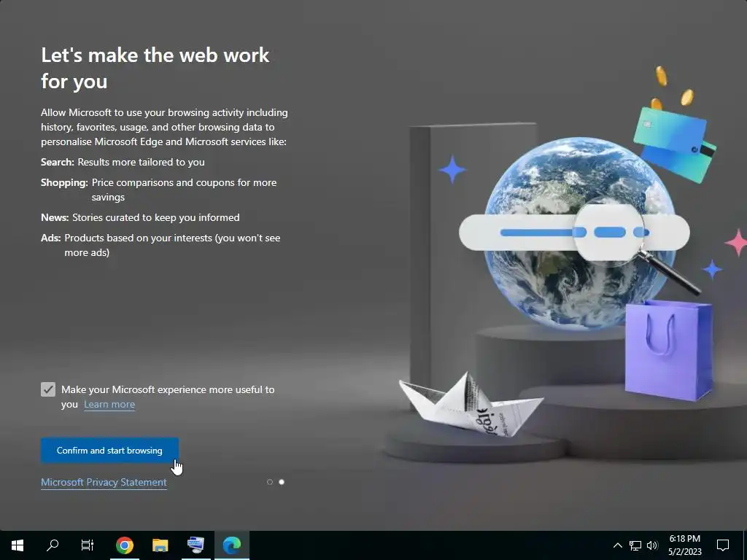The width and height of the screenshot is (747, 560).
Task: Go to first onboarding page dot
Action: [x=270, y=482]
